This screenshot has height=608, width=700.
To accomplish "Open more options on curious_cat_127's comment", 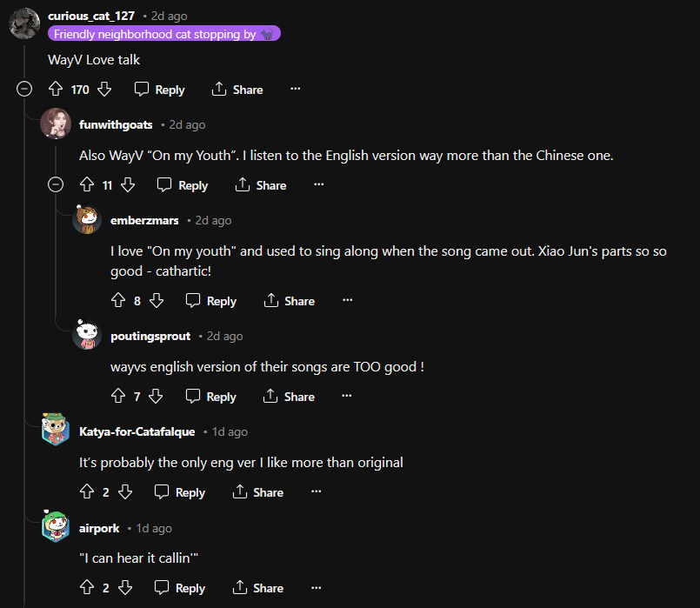I will [295, 90].
